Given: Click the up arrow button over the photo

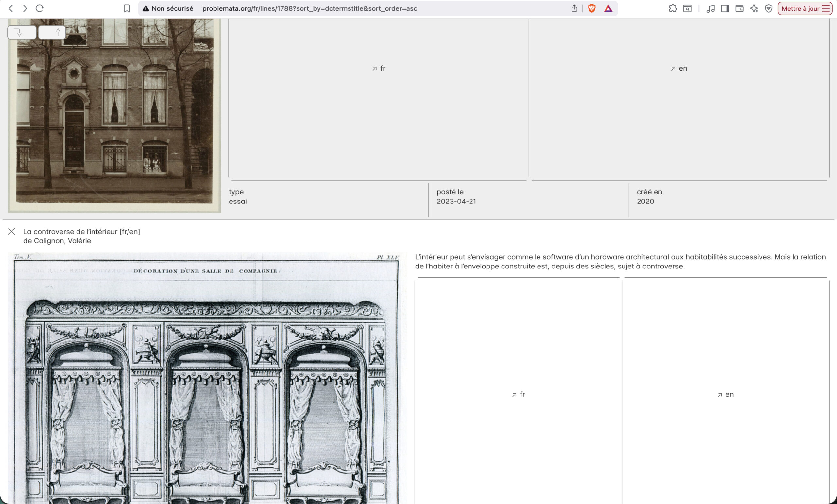Looking at the screenshot, I should click(52, 33).
